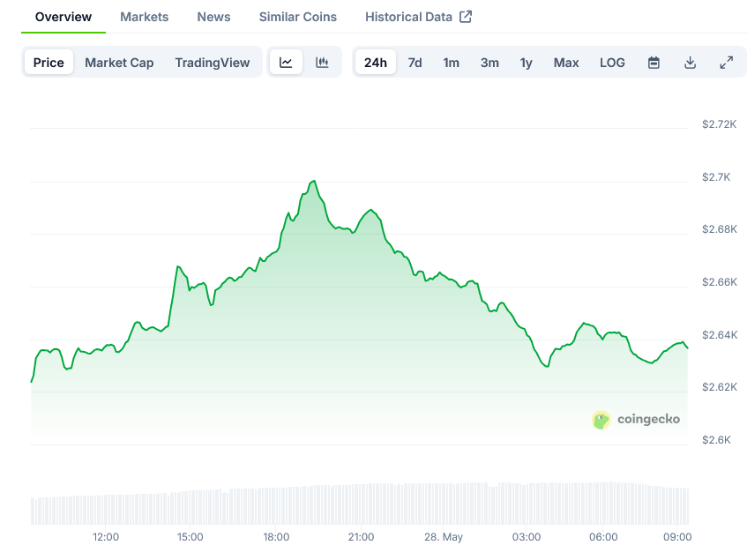Open the Markets tab
This screenshot has height=560, width=747.
[x=144, y=17]
